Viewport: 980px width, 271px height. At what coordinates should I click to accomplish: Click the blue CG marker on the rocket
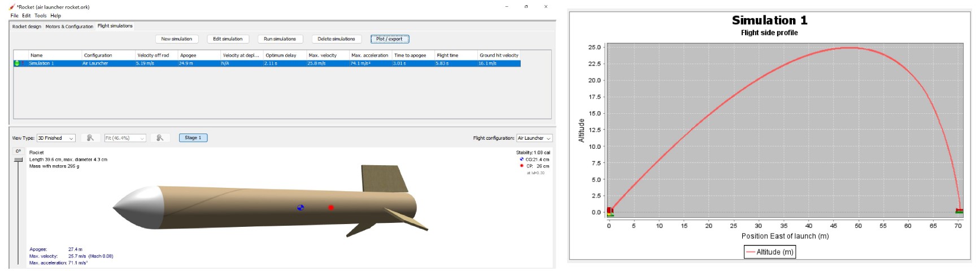300,208
